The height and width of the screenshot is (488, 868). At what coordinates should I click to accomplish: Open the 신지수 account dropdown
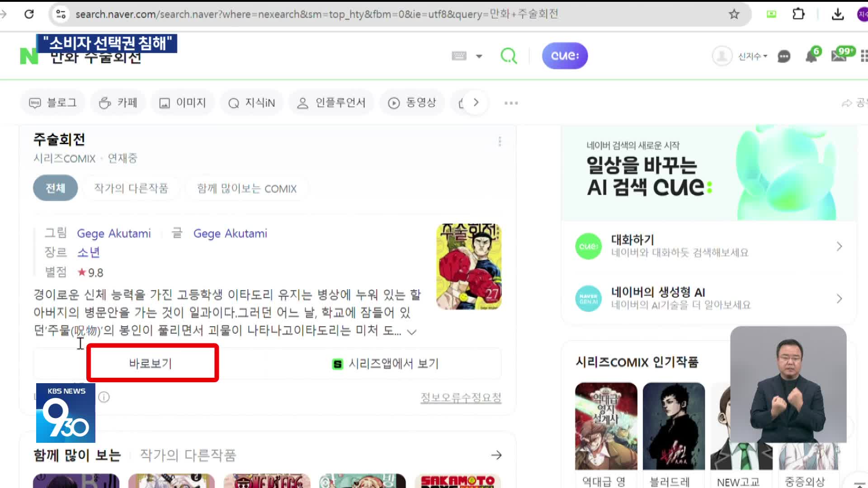click(x=753, y=56)
